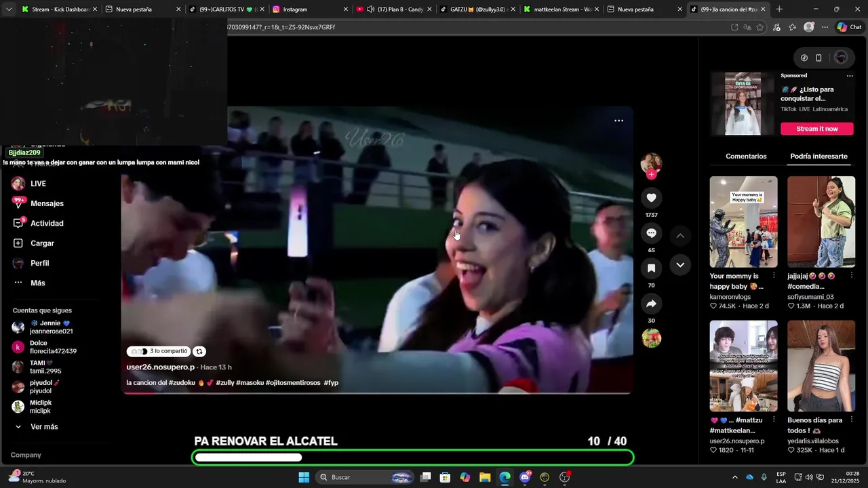The height and width of the screenshot is (488, 868).
Task: Click the profile avatar at top right
Action: (x=841, y=58)
